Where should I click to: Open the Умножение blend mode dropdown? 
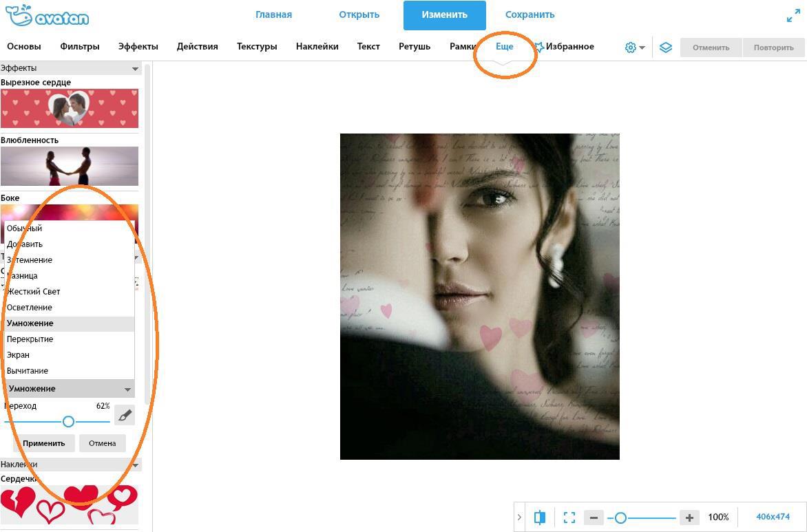[69, 389]
